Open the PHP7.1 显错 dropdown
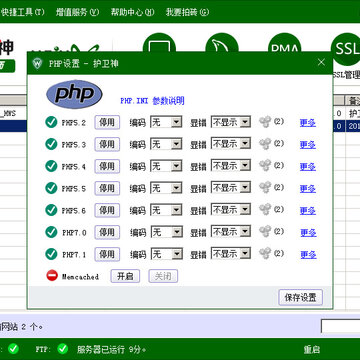 [x=231, y=254]
